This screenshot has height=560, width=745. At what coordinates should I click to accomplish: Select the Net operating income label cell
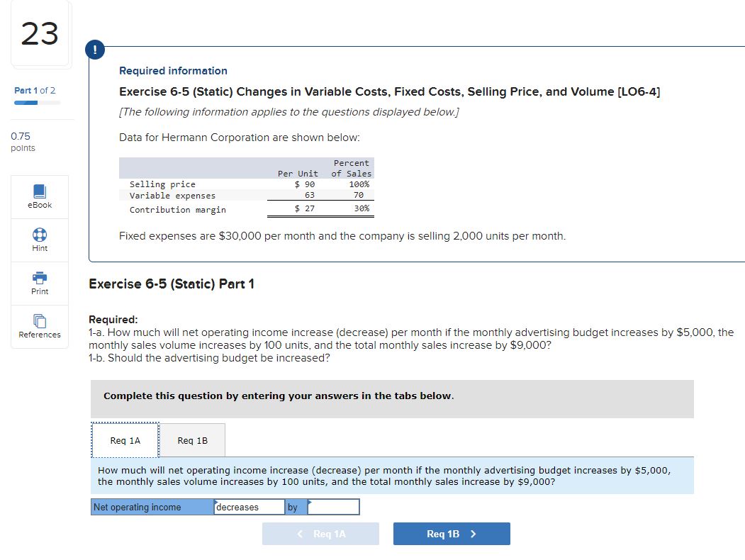tap(151, 506)
